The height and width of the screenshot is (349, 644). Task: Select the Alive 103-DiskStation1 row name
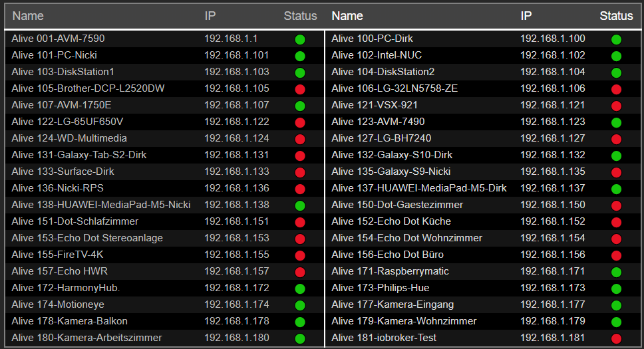click(x=63, y=72)
